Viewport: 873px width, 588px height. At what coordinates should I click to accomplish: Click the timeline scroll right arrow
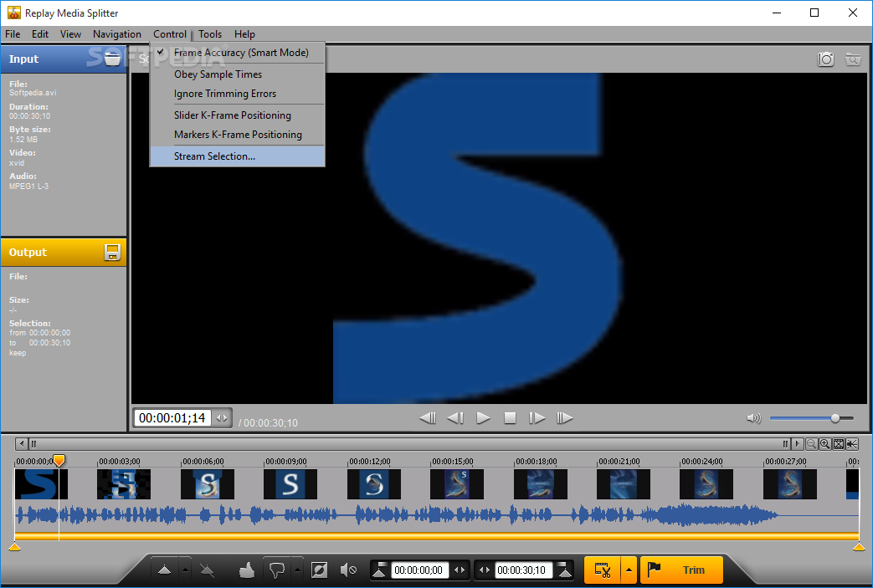click(x=798, y=444)
